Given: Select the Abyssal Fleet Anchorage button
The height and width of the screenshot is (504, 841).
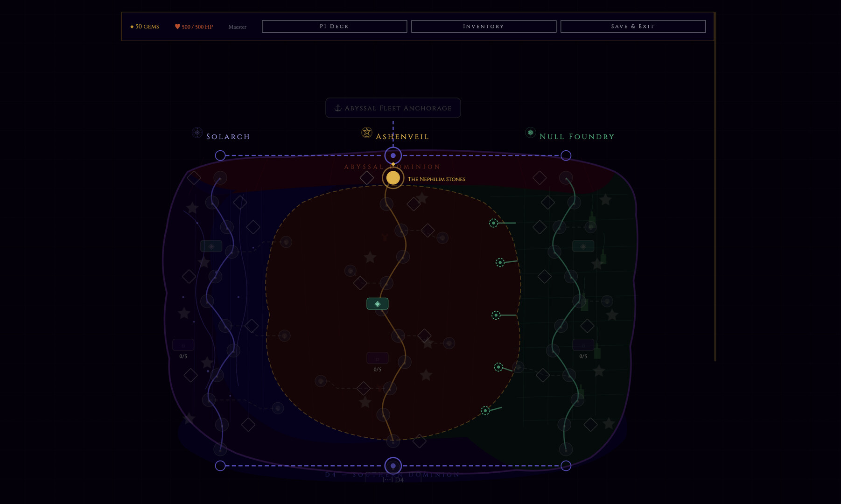Looking at the screenshot, I should click(x=393, y=108).
